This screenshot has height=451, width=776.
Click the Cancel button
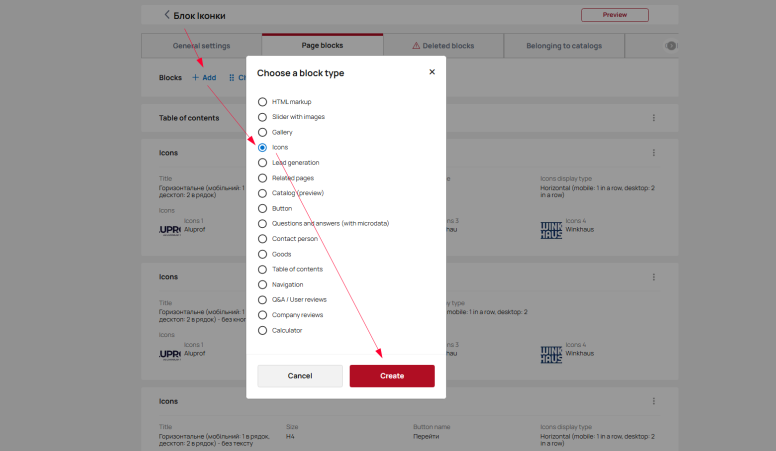300,376
